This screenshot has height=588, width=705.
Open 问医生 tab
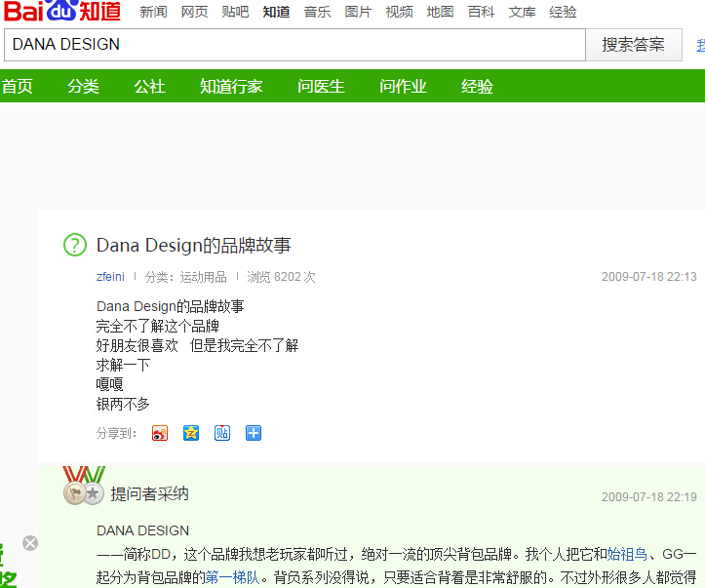[x=321, y=86]
